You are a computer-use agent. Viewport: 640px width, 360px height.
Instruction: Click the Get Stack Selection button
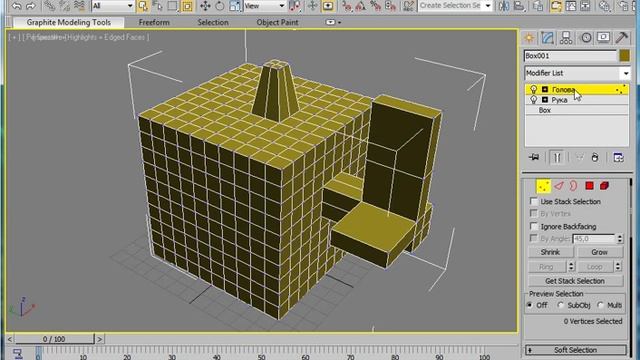tap(575, 281)
